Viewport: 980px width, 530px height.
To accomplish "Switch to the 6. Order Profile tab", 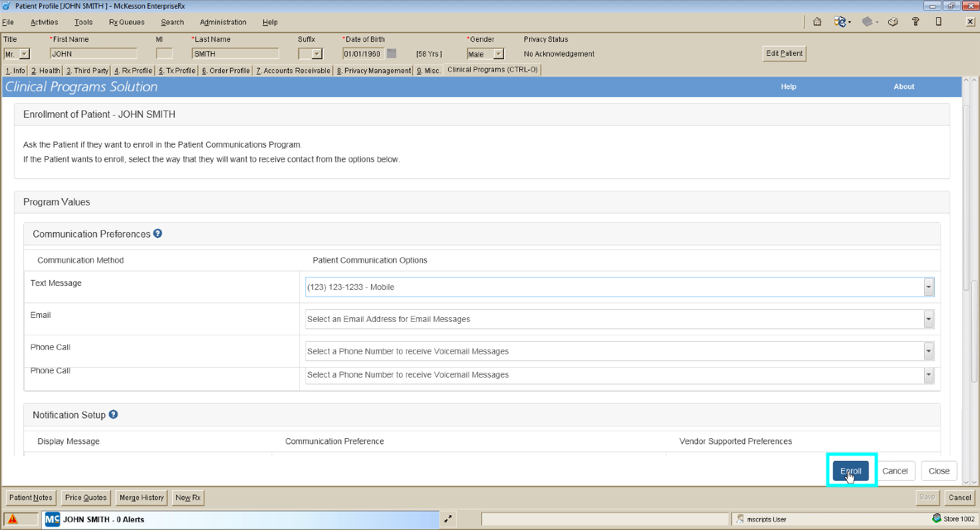I will coord(226,70).
